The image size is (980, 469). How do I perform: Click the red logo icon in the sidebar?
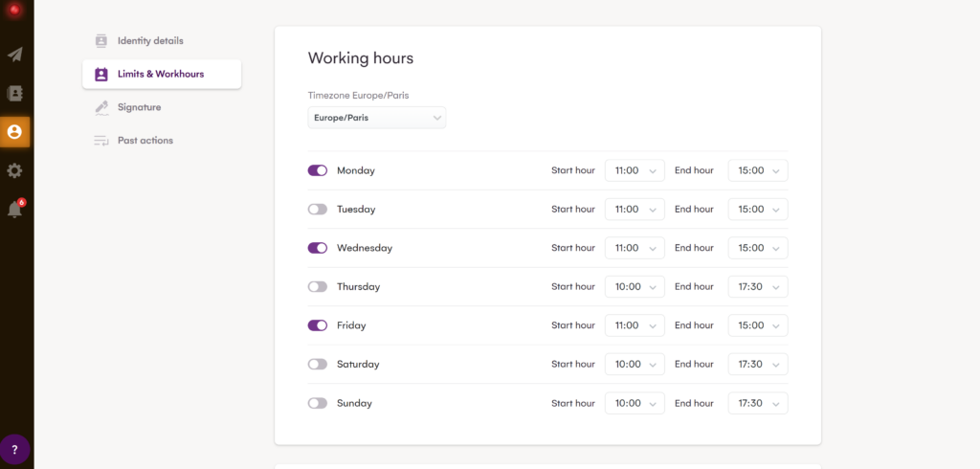(14, 11)
